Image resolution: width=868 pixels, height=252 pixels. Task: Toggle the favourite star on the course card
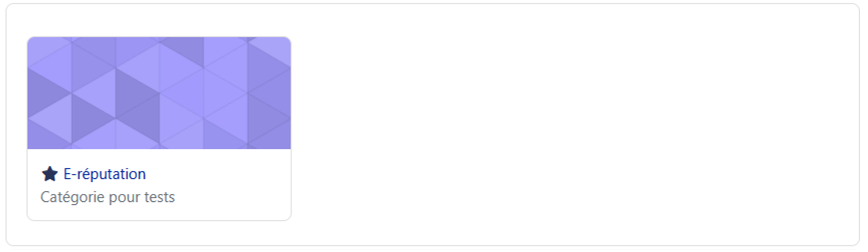coord(50,174)
